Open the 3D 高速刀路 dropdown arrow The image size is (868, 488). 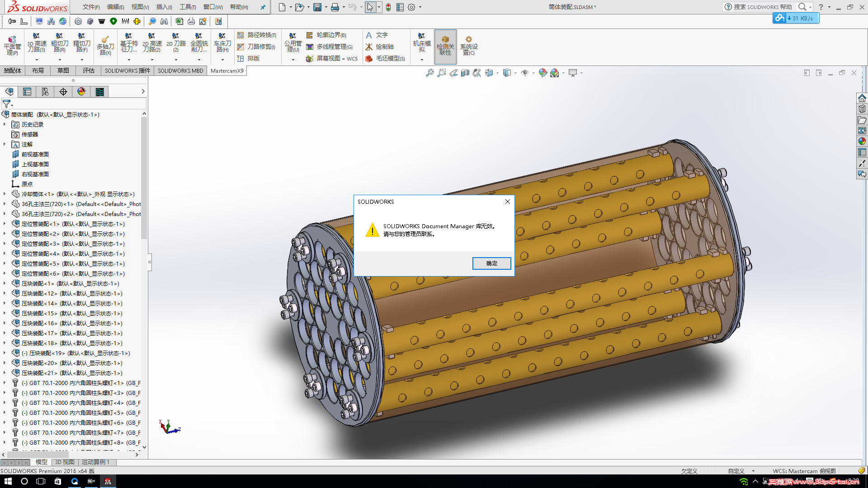tap(37, 60)
